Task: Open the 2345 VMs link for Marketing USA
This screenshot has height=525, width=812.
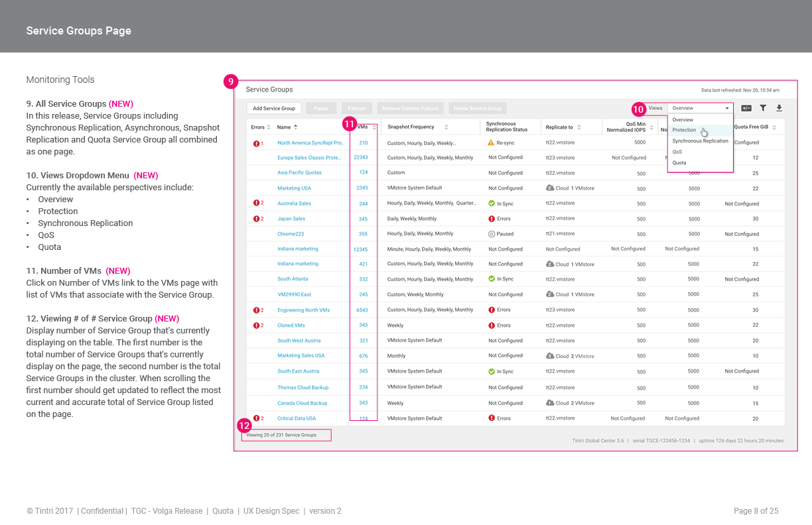Action: (x=362, y=188)
